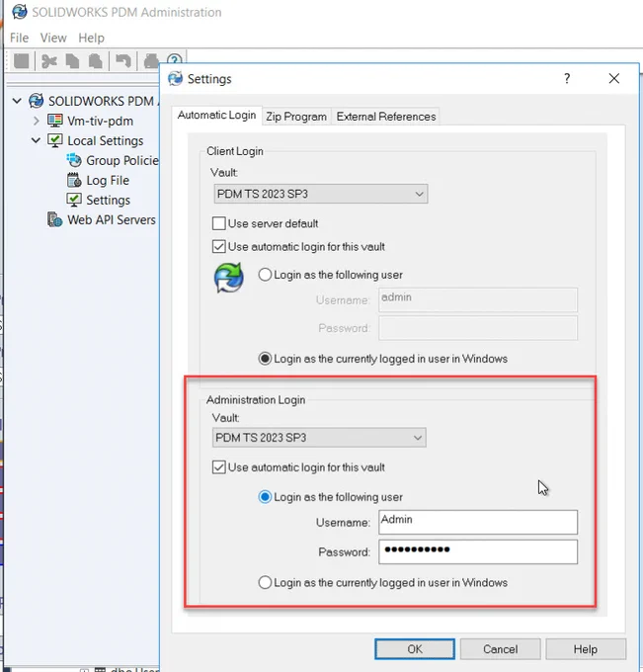Viewport: 643px width, 672px height.
Task: Select the Settings tree item label
Action: pyautogui.click(x=108, y=201)
